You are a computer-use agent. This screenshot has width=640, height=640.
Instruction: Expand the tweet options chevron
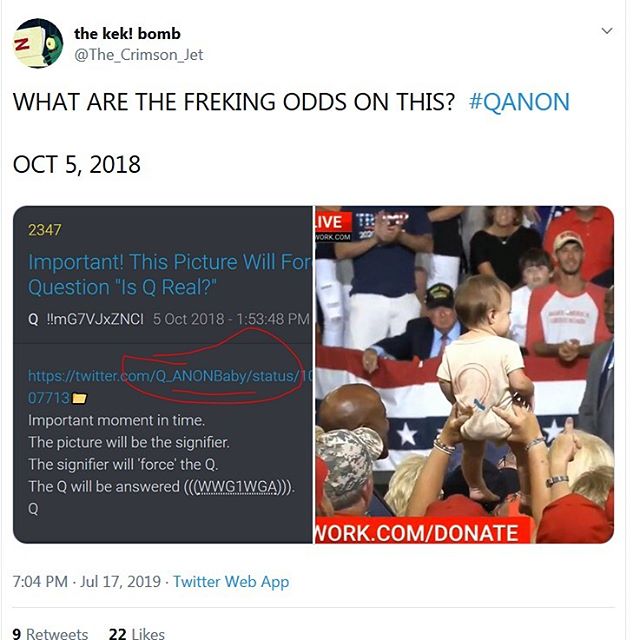pyautogui.click(x=607, y=31)
